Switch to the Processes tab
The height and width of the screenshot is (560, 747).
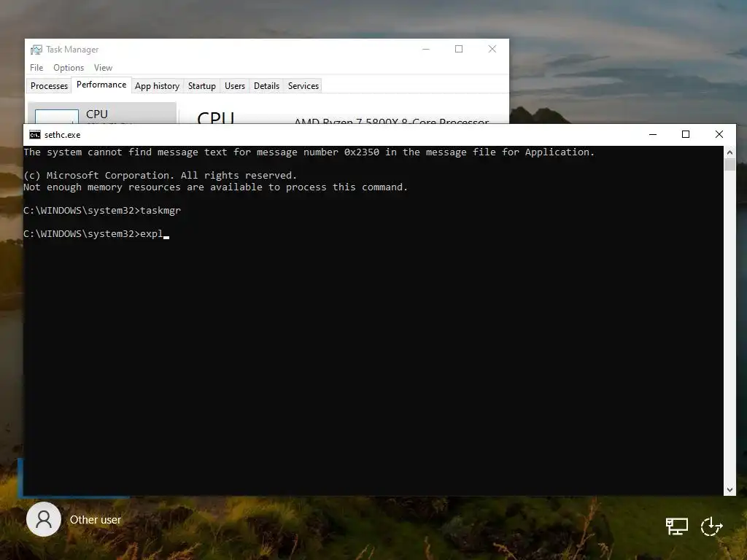pos(49,86)
